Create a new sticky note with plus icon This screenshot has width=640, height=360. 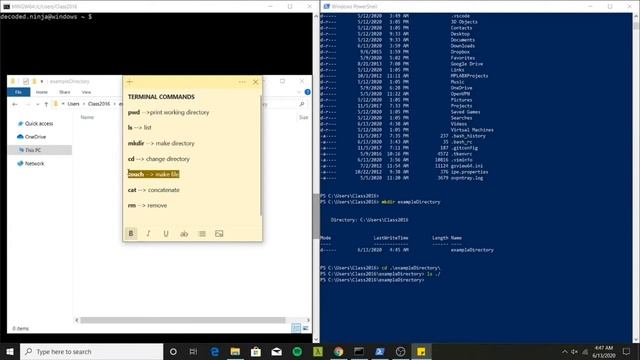click(x=129, y=82)
